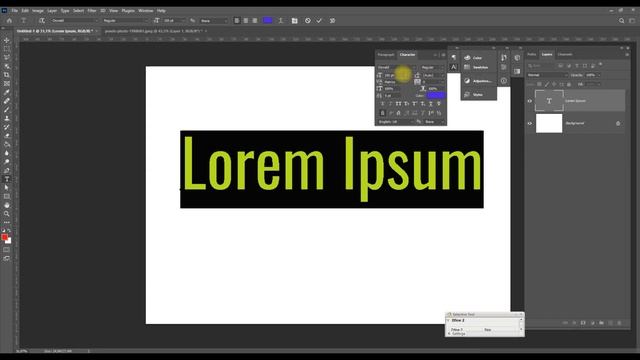The width and height of the screenshot is (640, 360).
Task: Open the Adjustments collapsed panel
Action: pyautogui.click(x=478, y=81)
